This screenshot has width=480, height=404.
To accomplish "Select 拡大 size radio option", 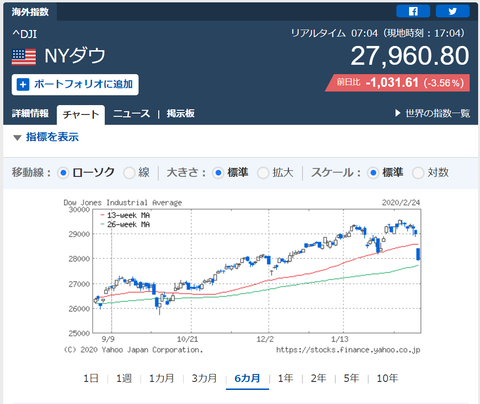I will point(263,173).
